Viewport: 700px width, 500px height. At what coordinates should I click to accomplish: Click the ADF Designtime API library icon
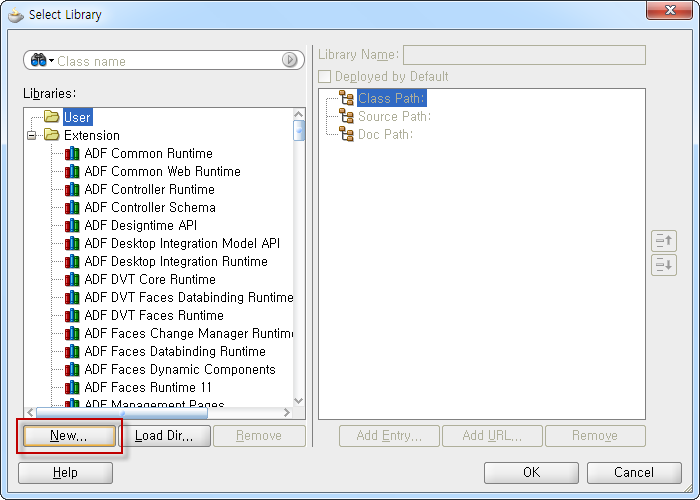[x=72, y=225]
